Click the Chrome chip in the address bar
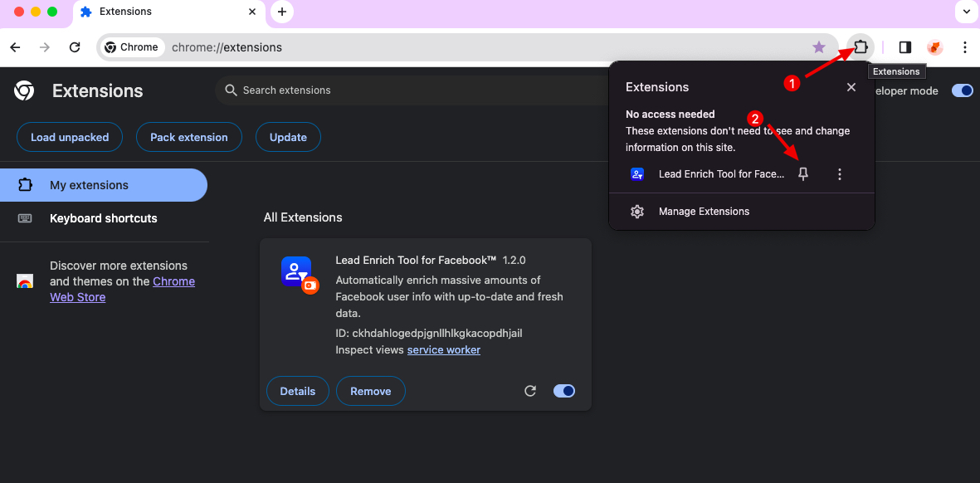 131,47
